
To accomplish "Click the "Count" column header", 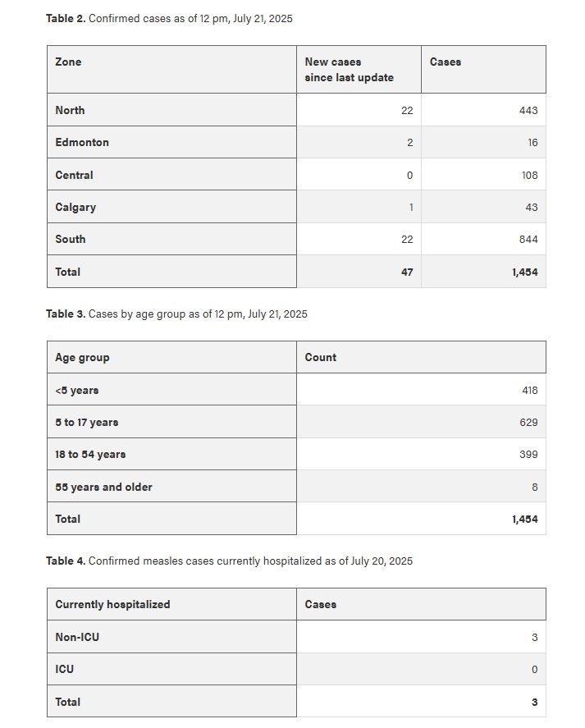I will 321,357.
